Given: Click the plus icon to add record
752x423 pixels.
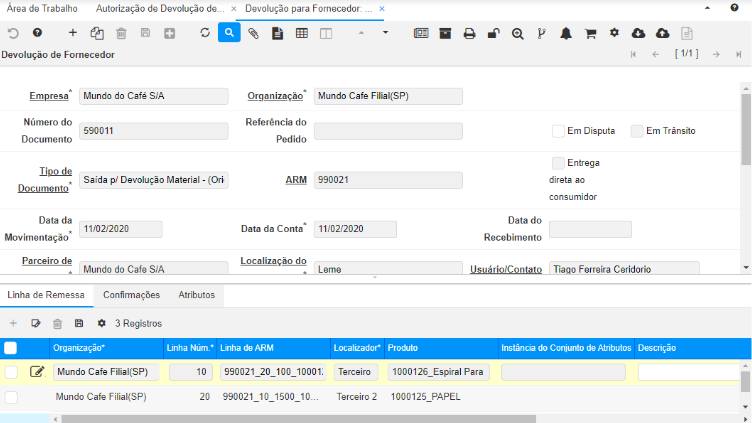Looking at the screenshot, I should 72,33.
